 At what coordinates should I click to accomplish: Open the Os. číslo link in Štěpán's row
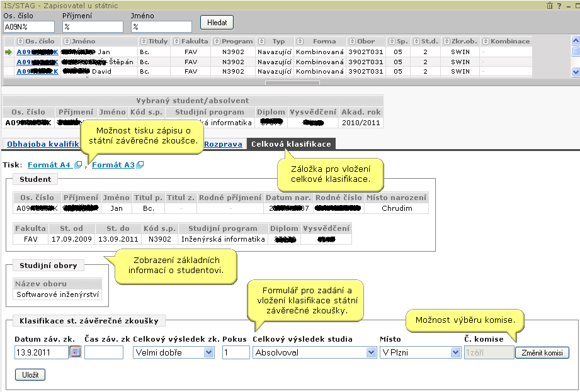click(37, 62)
